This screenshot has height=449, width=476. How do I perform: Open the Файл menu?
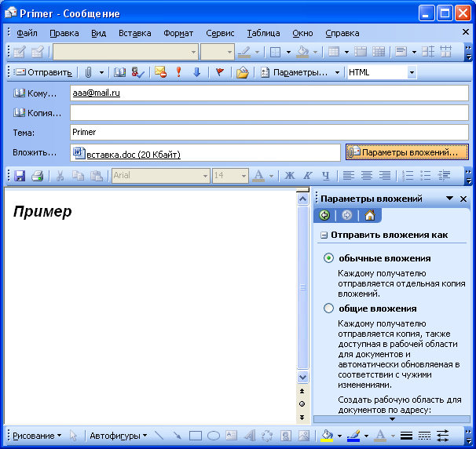tap(27, 33)
